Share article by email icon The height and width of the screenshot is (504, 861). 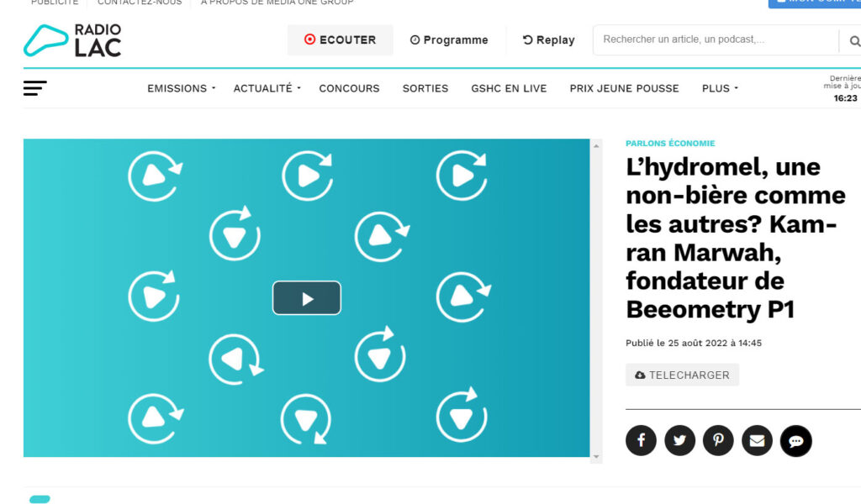[757, 440]
